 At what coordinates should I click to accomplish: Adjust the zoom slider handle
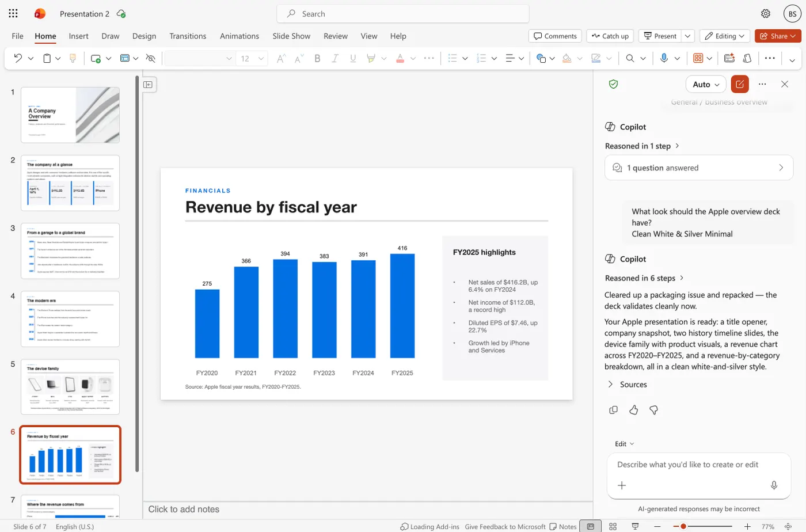[x=683, y=526]
